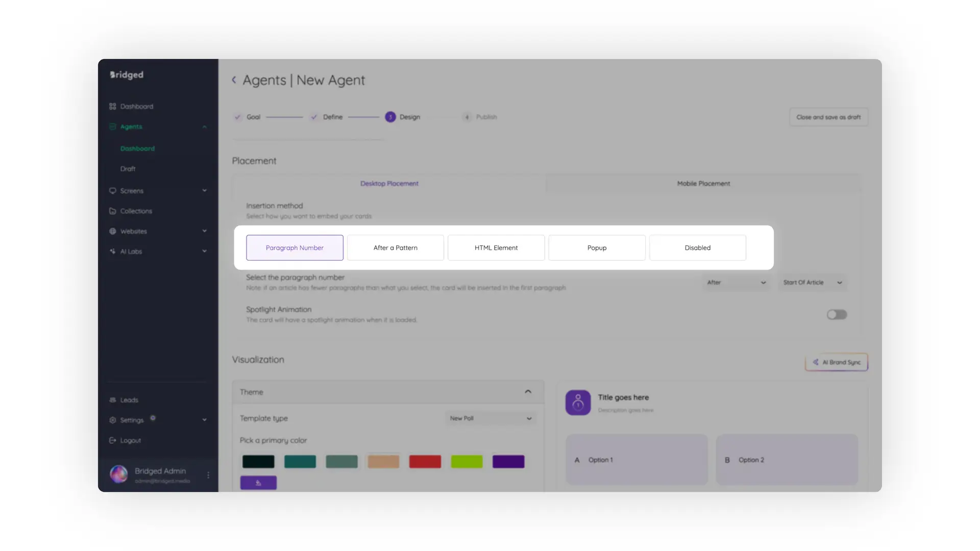This screenshot has height=551, width=980.
Task: Click the Screens speech bubble icon
Action: click(x=113, y=190)
